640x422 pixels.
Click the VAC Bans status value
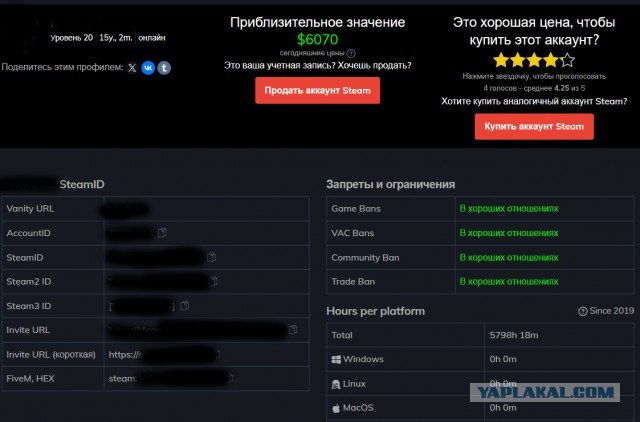(x=509, y=233)
